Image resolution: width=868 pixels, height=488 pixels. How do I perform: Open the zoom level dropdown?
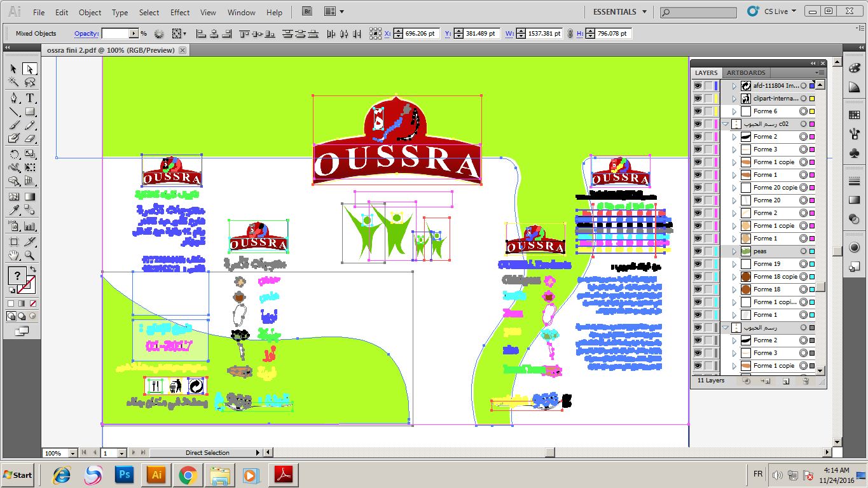72,453
